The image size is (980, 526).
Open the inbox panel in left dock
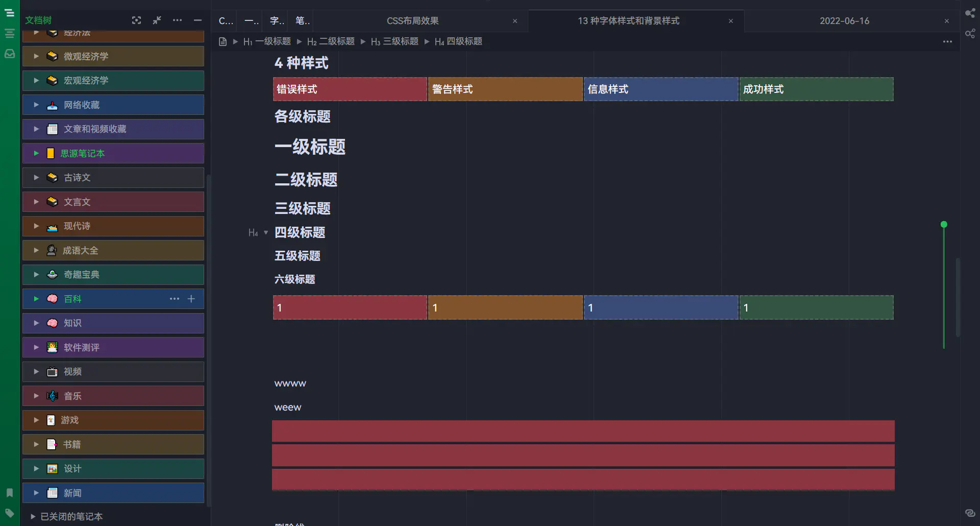tap(9, 54)
